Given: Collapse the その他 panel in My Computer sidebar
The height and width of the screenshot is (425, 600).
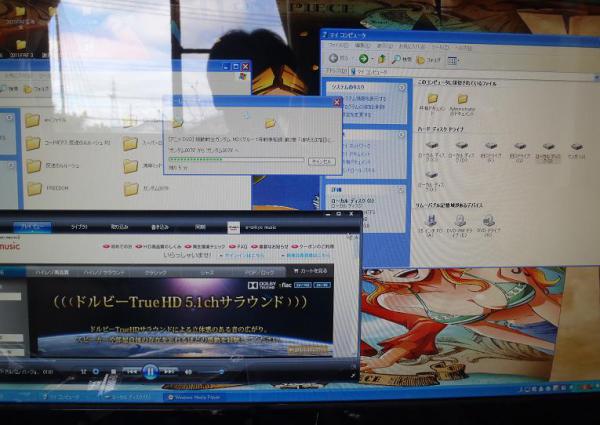Looking at the screenshot, I should 401,135.
